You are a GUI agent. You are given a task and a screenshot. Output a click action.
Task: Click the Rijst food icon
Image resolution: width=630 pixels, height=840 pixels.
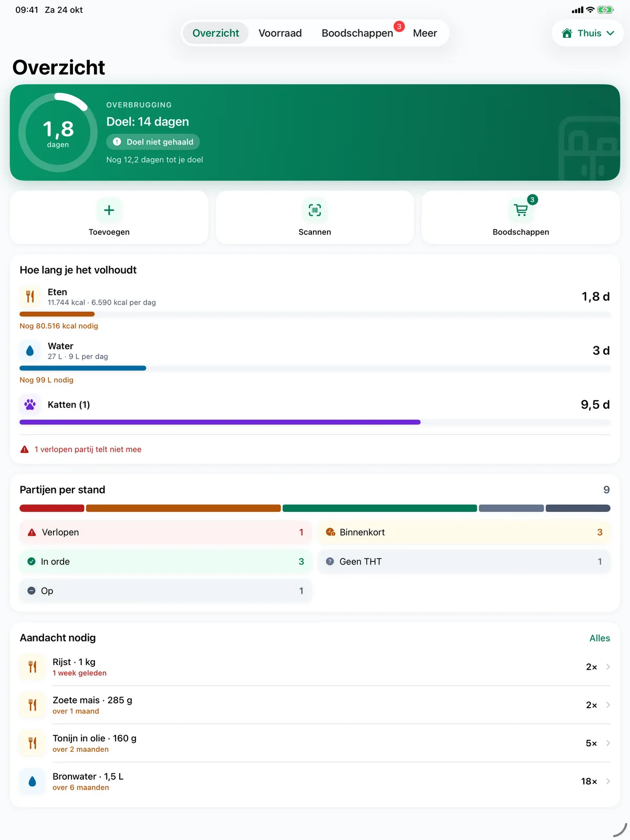tap(33, 667)
